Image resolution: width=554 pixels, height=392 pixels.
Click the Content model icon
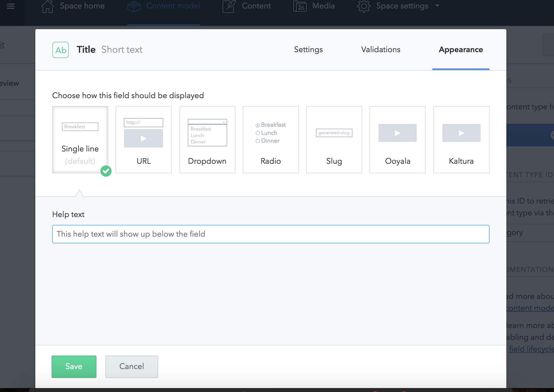pos(134,6)
